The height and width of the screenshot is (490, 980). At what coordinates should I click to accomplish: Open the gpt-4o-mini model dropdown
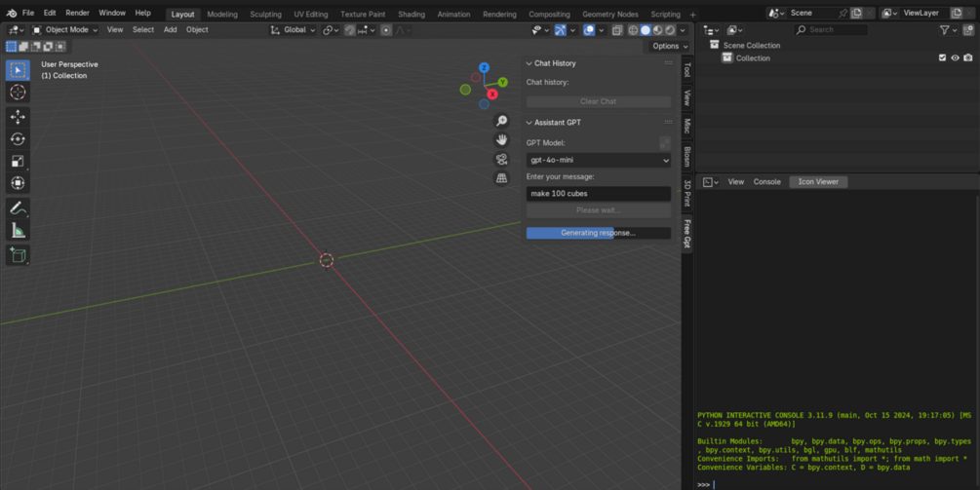(598, 161)
